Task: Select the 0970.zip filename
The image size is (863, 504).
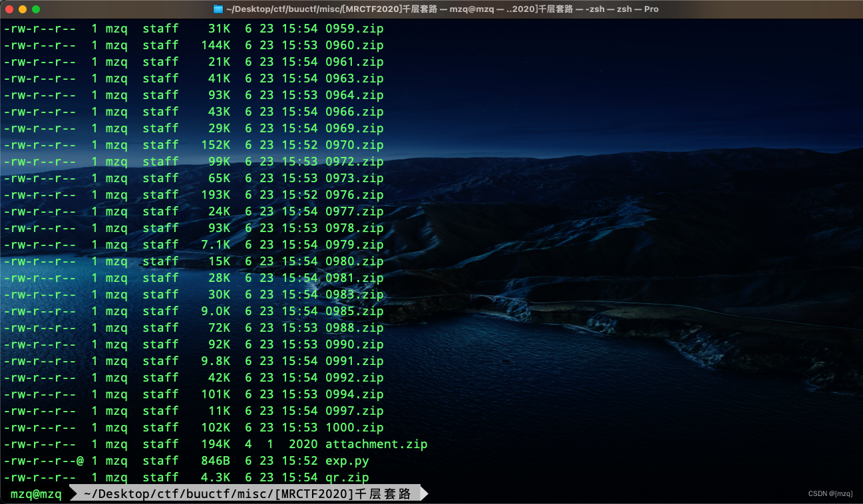Action: coord(354,145)
